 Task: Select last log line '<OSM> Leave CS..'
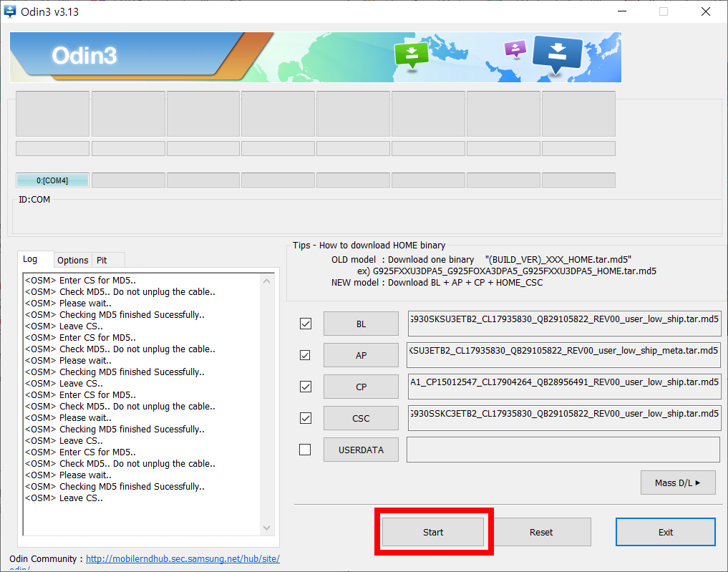(64, 498)
